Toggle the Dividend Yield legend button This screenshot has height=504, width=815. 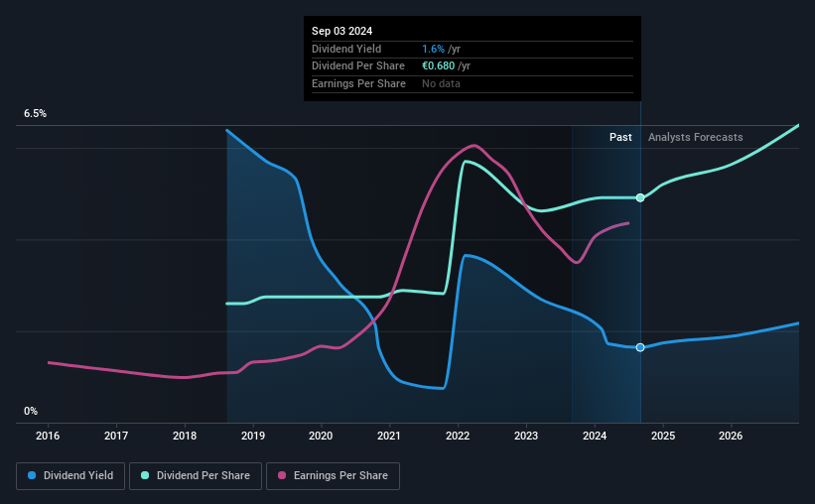click(x=71, y=475)
